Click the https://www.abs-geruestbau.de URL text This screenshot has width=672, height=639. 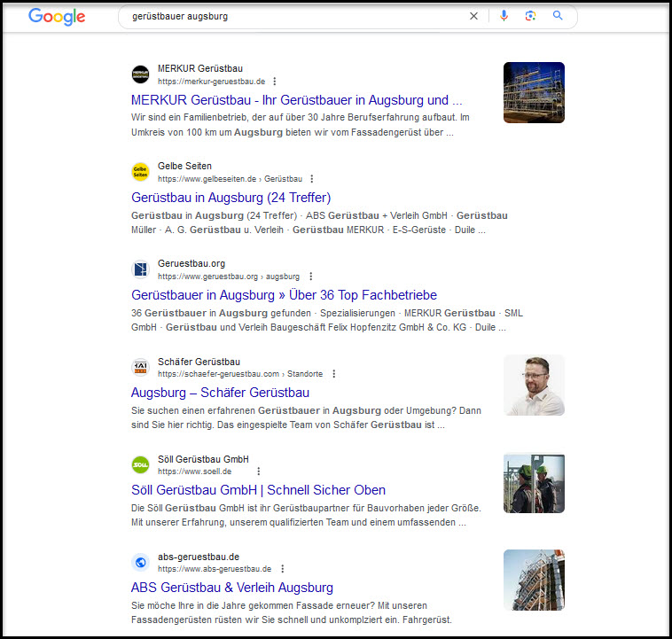pos(215,569)
